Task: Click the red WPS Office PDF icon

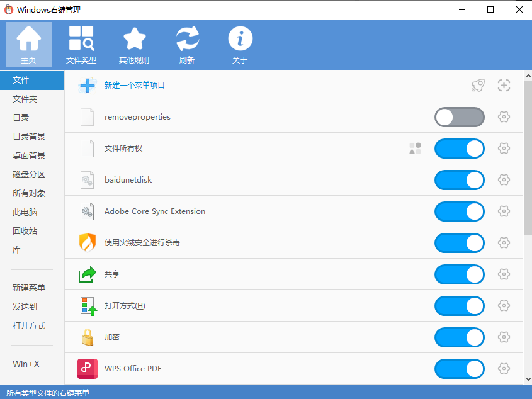Action: click(88, 369)
